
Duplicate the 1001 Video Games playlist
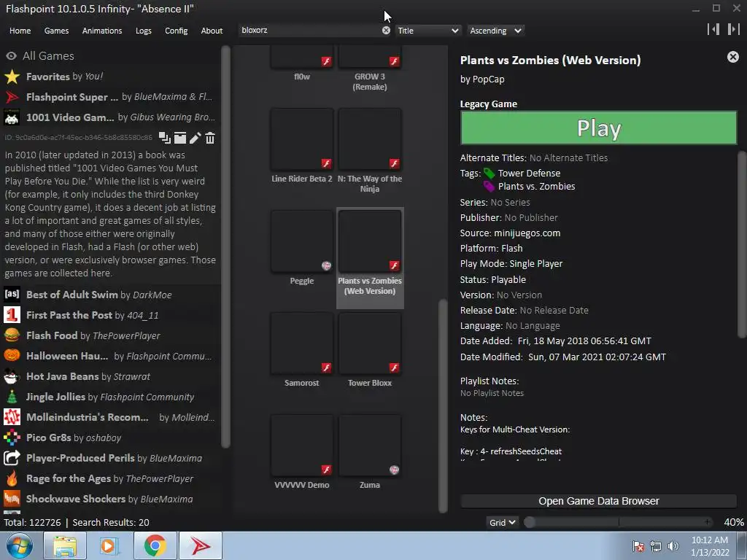point(164,138)
